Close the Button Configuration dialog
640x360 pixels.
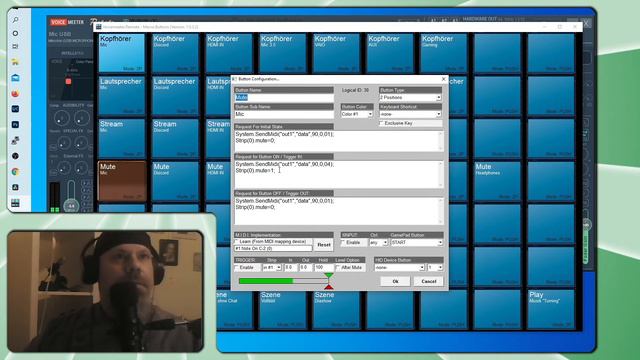click(x=444, y=79)
